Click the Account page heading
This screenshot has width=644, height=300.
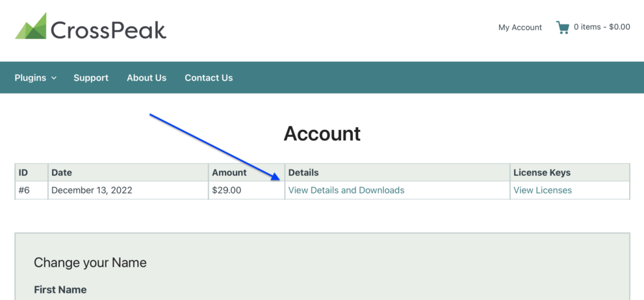click(x=322, y=134)
